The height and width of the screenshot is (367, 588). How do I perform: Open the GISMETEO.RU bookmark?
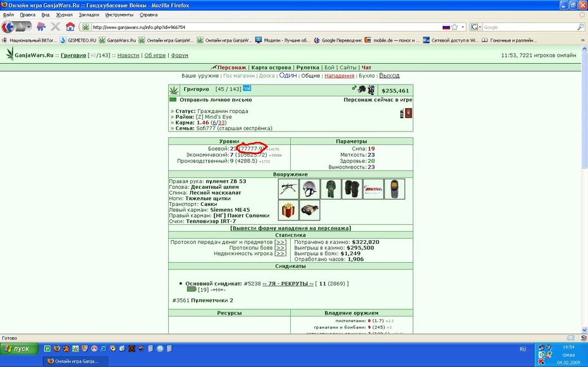[78, 40]
